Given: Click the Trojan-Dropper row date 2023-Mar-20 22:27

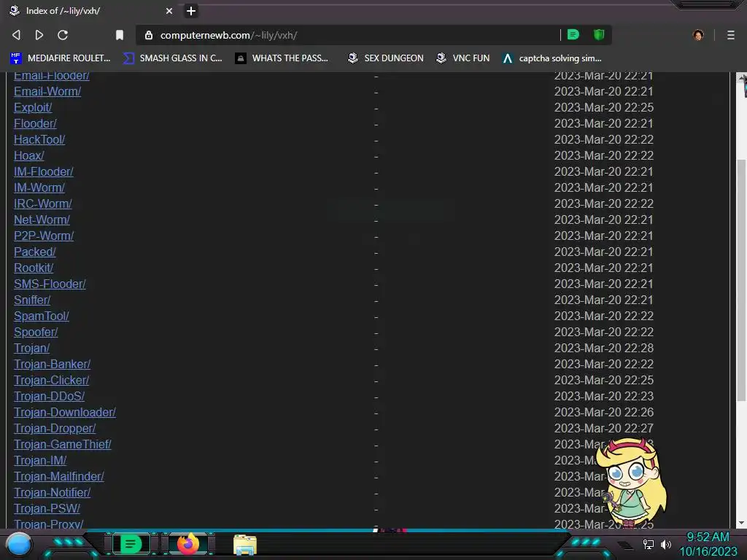Looking at the screenshot, I should tap(603, 429).
